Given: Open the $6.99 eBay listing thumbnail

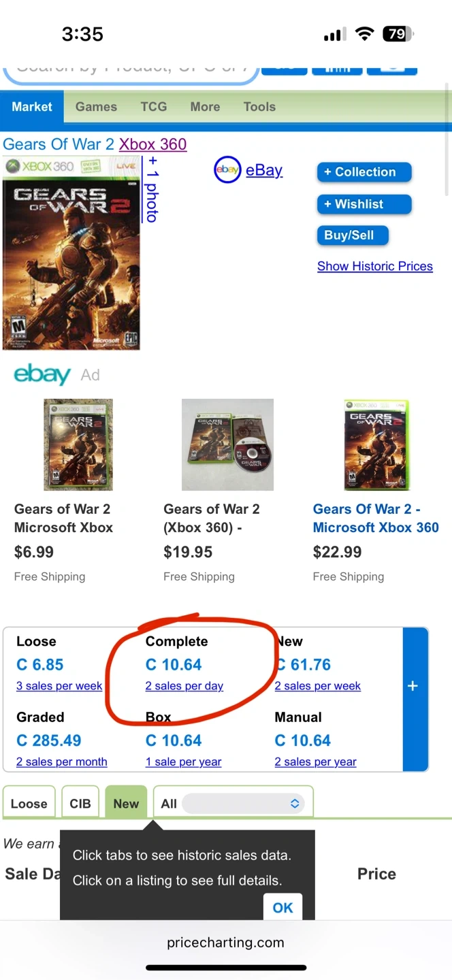Looking at the screenshot, I should [78, 444].
